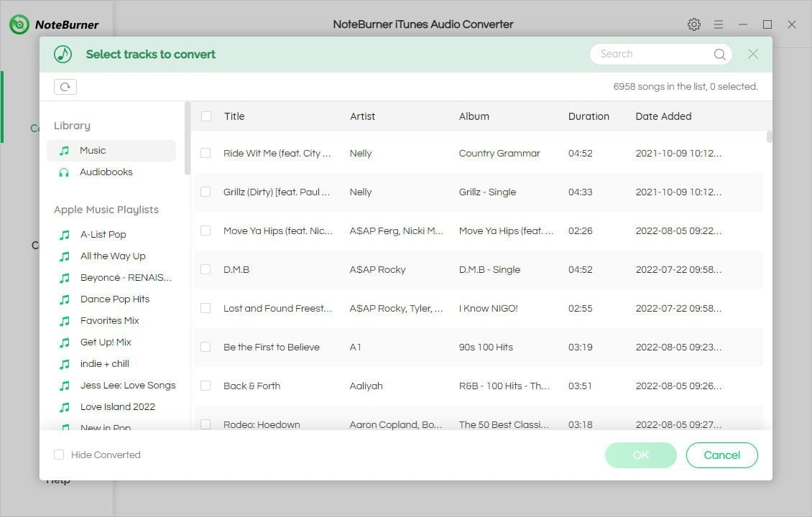Viewport: 812px width, 517px height.
Task: Sort tracks by the Date Added column
Action: (x=663, y=116)
